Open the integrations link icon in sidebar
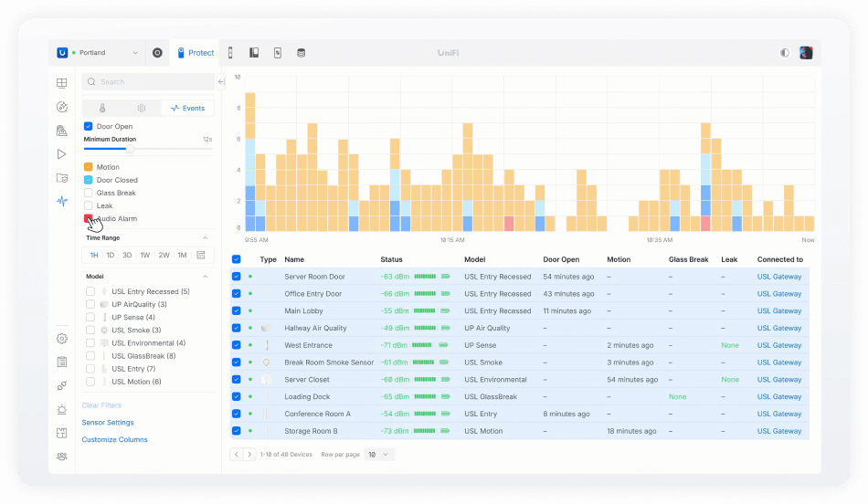This screenshot has width=868, height=504. pyautogui.click(x=62, y=385)
